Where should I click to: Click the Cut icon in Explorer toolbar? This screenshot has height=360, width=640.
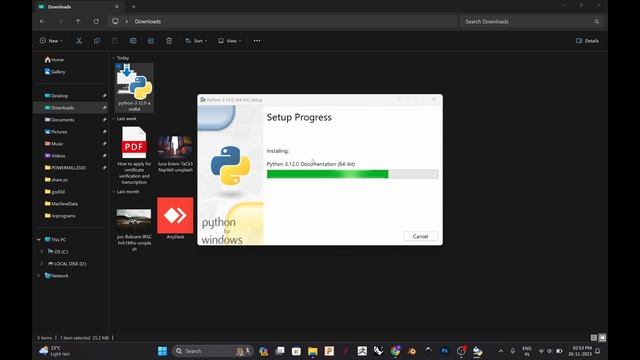[x=79, y=41]
